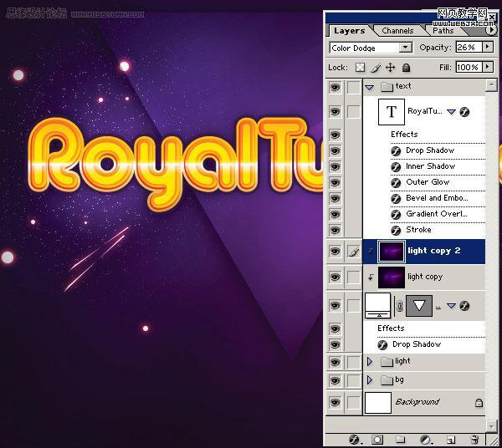This screenshot has width=502, height=448.
Task: Enable Lock transparent pixels
Action: pyautogui.click(x=361, y=68)
